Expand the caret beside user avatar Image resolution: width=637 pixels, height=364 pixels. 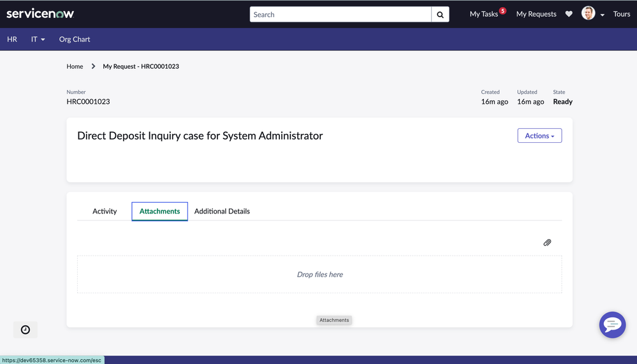602,15
